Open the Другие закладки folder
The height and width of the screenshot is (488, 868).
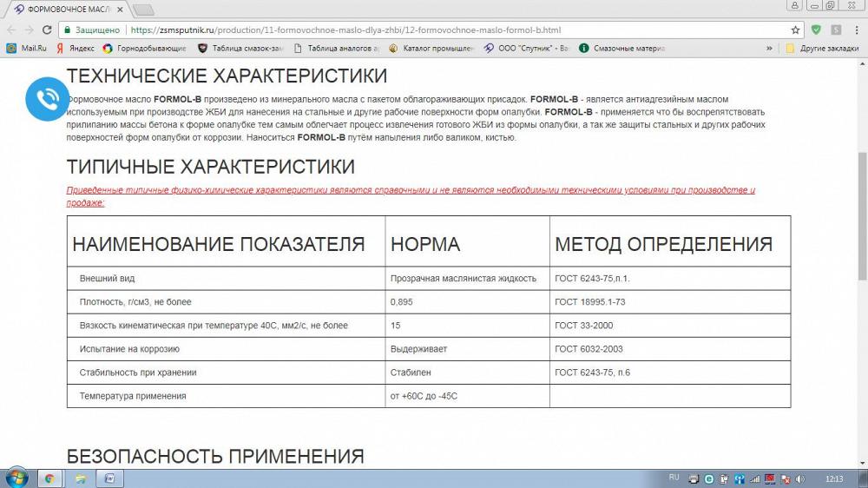tap(822, 49)
